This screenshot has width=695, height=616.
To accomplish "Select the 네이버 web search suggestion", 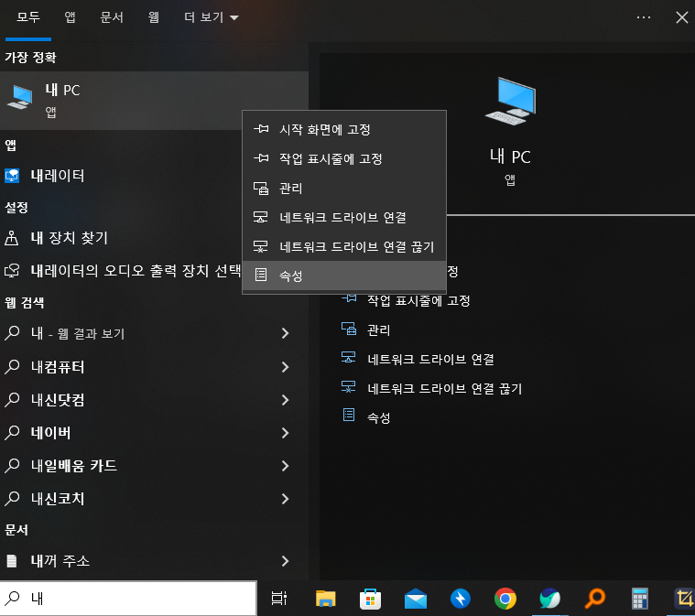I will pos(50,433).
